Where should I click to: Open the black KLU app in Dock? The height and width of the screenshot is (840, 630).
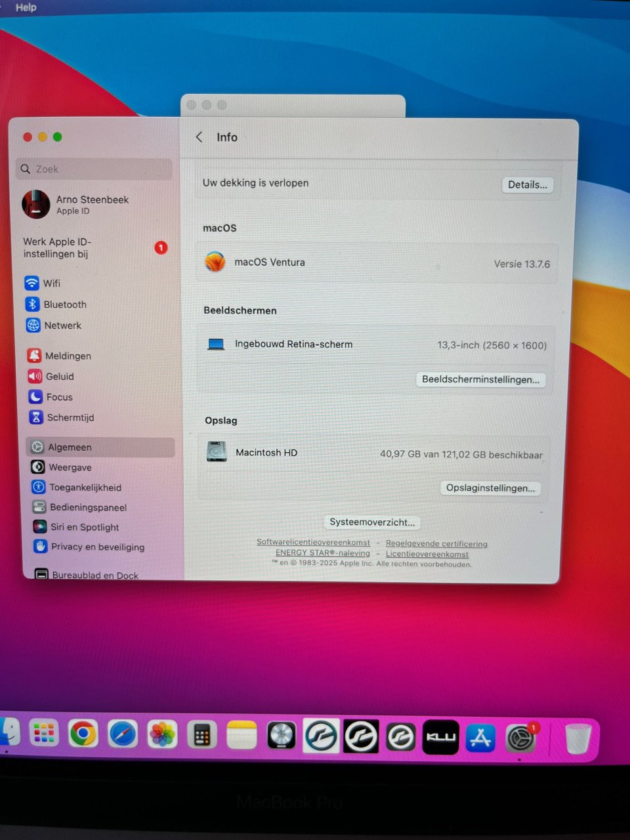click(x=440, y=738)
